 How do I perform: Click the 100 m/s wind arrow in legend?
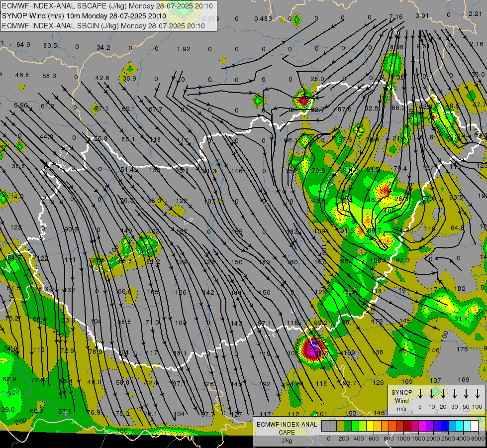[478, 394]
